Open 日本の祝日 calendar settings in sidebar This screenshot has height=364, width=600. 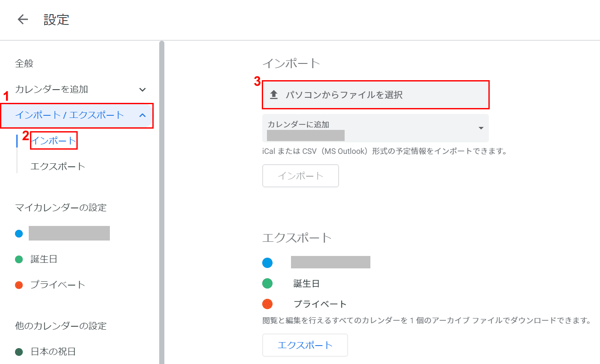tap(53, 352)
